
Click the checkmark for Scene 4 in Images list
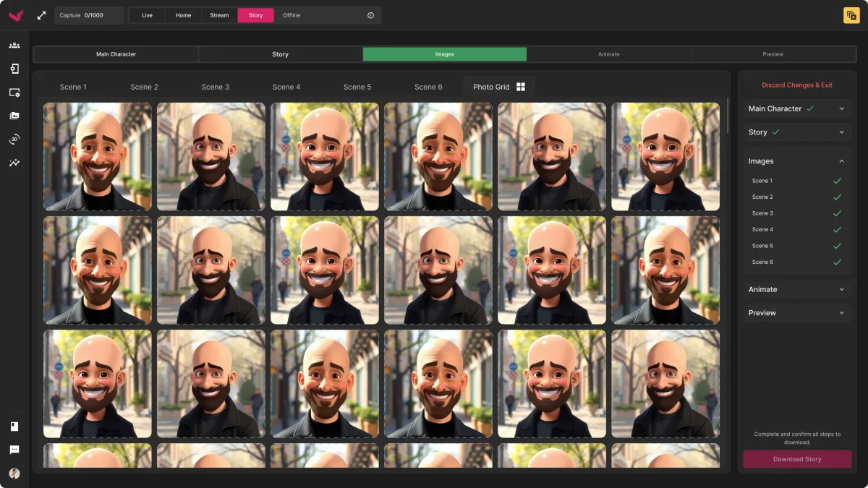click(x=837, y=229)
